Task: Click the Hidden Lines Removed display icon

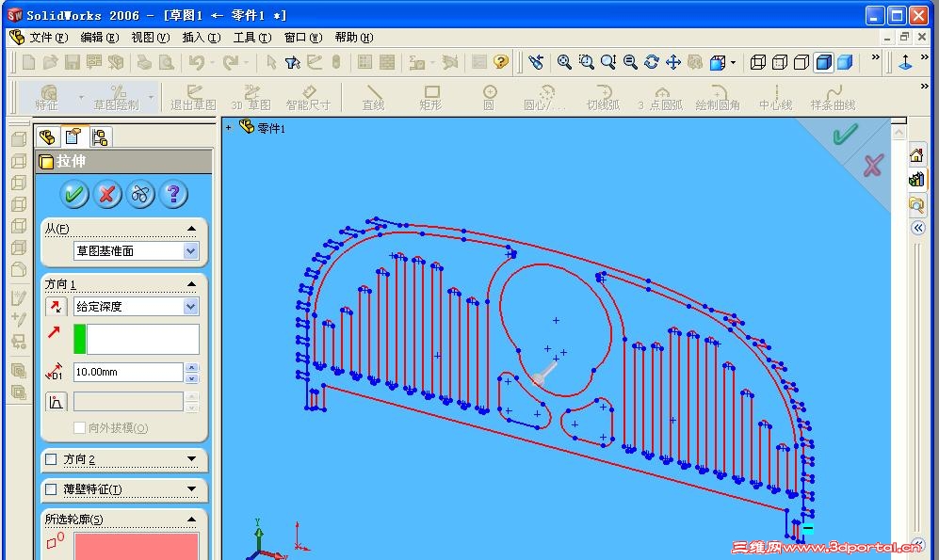Action: click(801, 62)
